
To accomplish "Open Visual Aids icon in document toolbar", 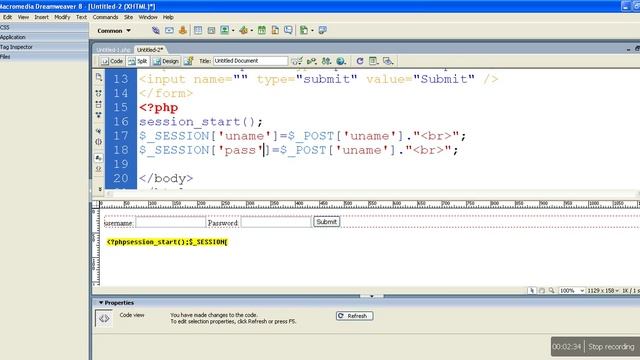I will pyautogui.click(x=388, y=61).
